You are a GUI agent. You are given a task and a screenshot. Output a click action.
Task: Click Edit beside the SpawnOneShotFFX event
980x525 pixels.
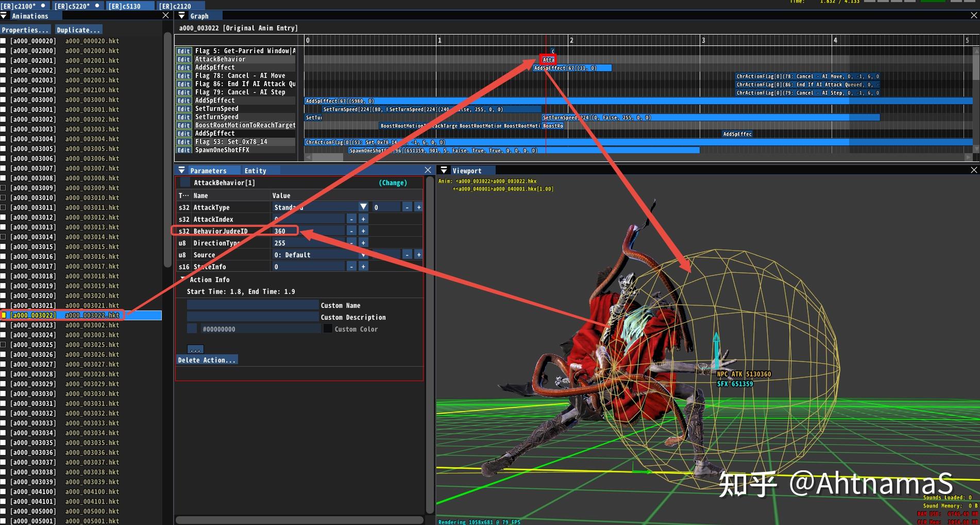click(183, 150)
